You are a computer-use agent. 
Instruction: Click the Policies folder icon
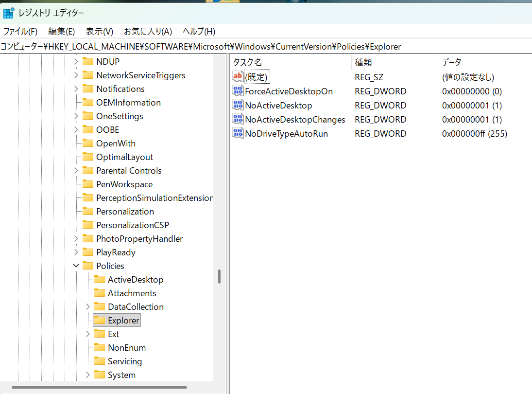point(88,266)
